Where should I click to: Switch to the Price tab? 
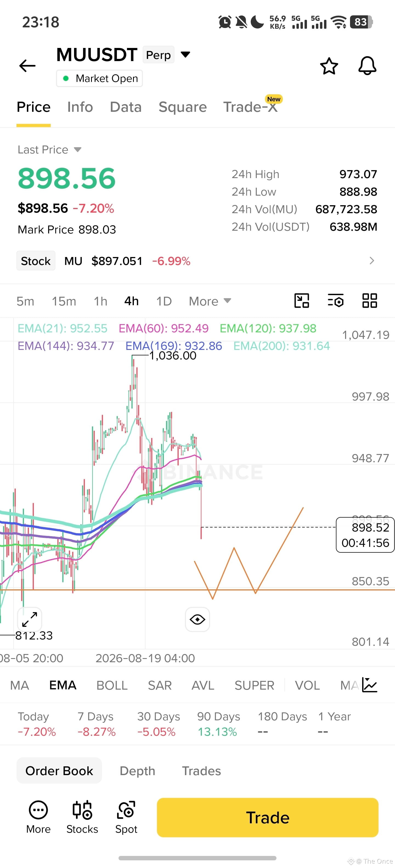(x=33, y=107)
